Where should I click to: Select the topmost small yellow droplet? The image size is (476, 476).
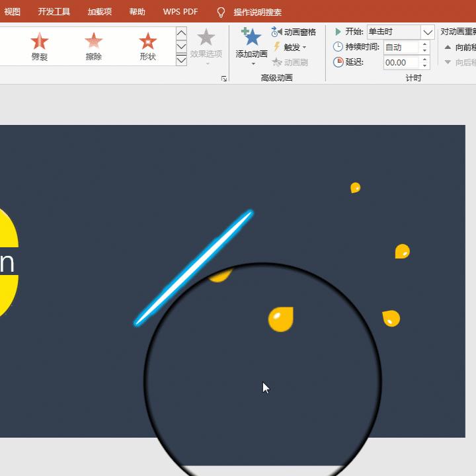click(355, 188)
